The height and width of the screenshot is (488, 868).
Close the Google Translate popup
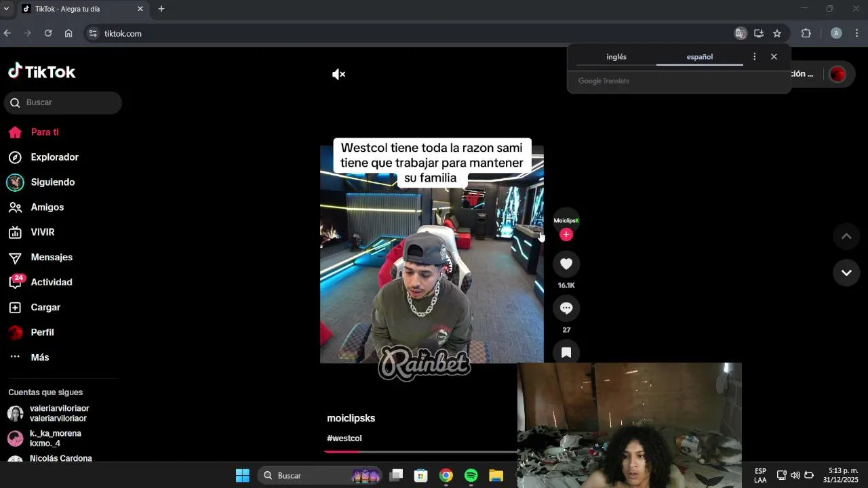coord(774,57)
